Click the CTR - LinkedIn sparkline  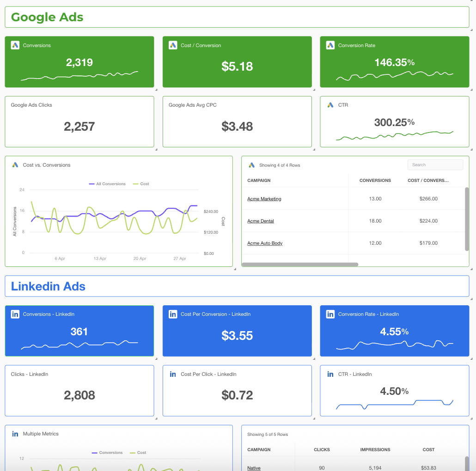(394, 405)
